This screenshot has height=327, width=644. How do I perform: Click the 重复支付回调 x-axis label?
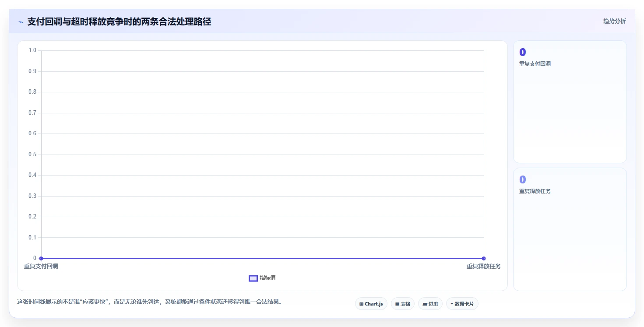(41, 266)
